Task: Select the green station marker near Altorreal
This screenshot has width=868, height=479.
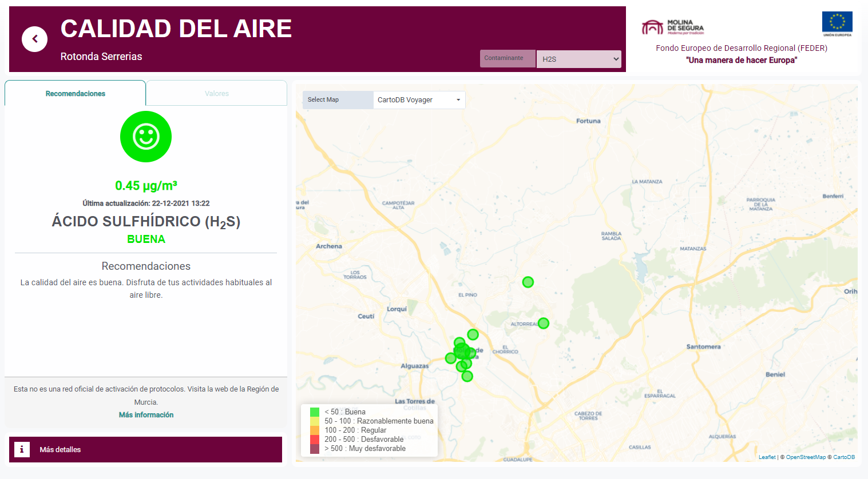Action: (544, 323)
